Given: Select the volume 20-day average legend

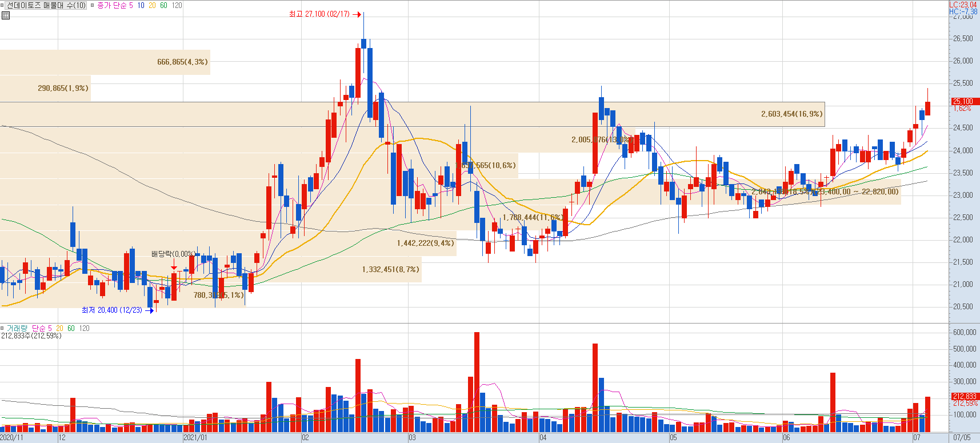Looking at the screenshot, I should [59, 328].
